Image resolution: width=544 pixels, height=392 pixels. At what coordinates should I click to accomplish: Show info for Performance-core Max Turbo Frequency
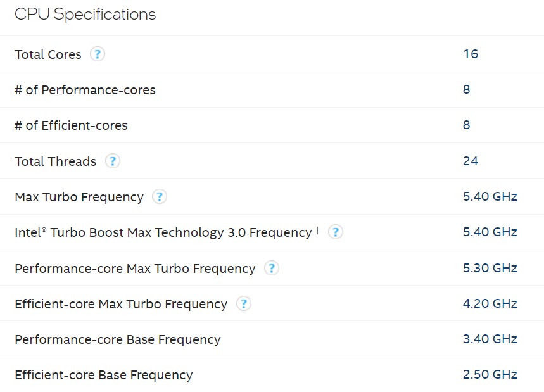271,269
